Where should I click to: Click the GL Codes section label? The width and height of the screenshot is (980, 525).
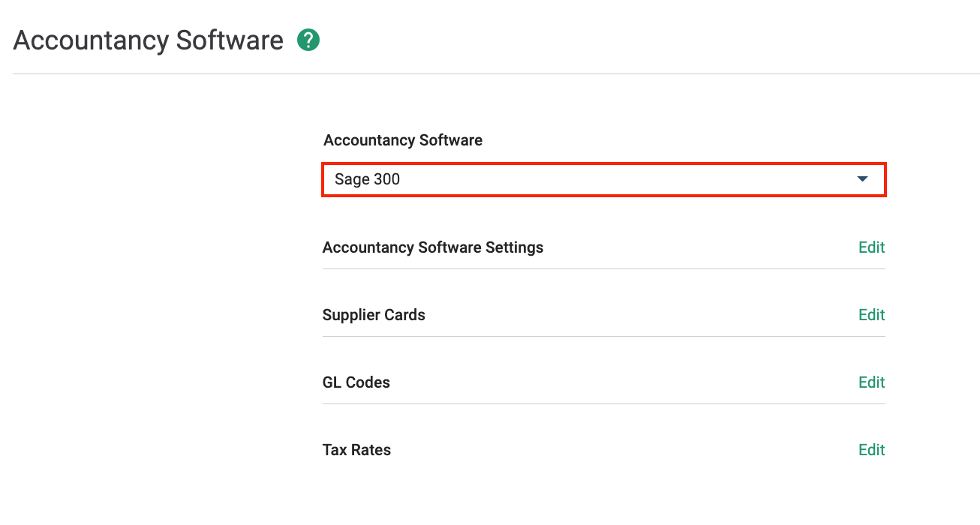tap(356, 382)
